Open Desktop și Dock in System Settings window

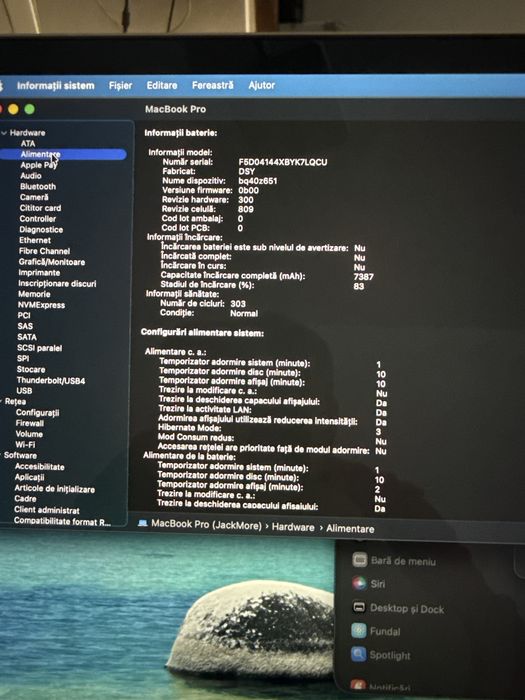(x=398, y=608)
